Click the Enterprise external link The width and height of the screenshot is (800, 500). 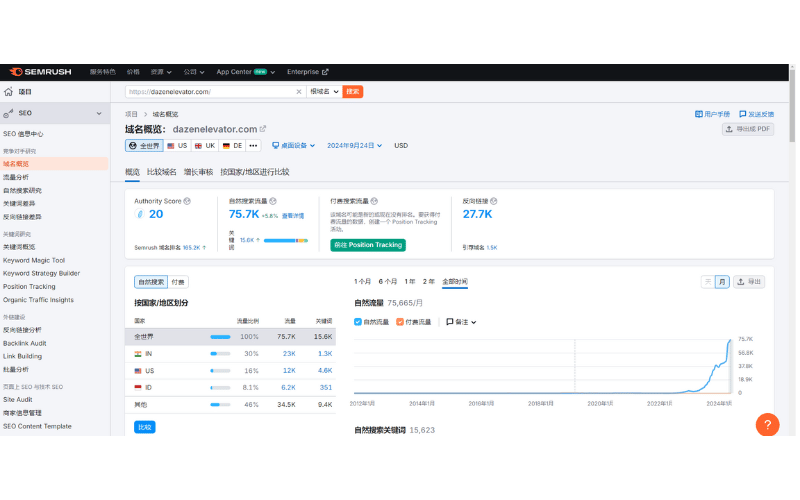tap(308, 72)
